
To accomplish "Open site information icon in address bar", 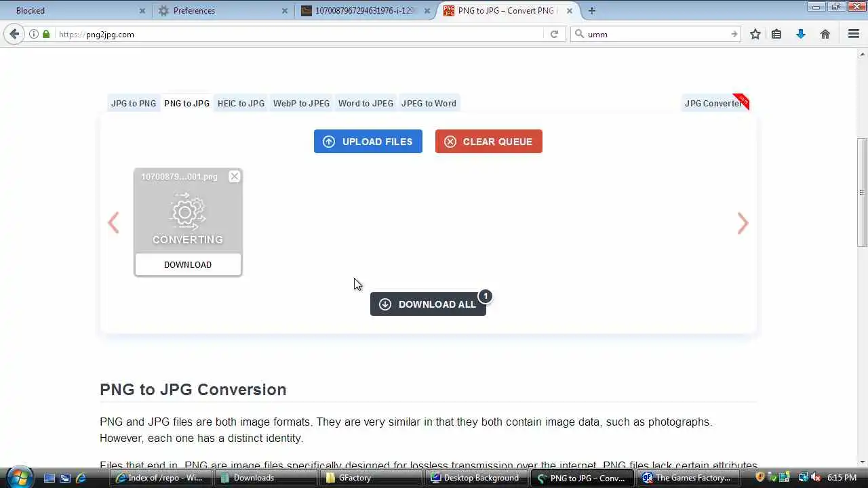I will pos(34,34).
